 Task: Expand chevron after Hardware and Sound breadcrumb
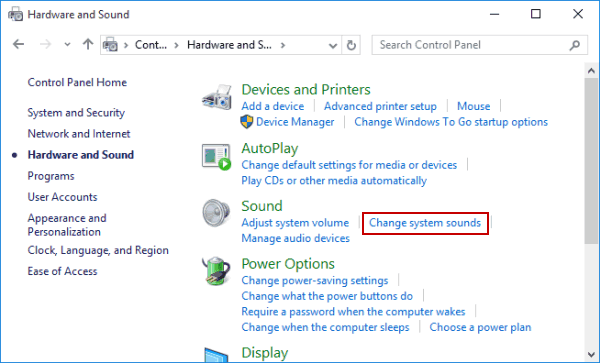click(283, 45)
